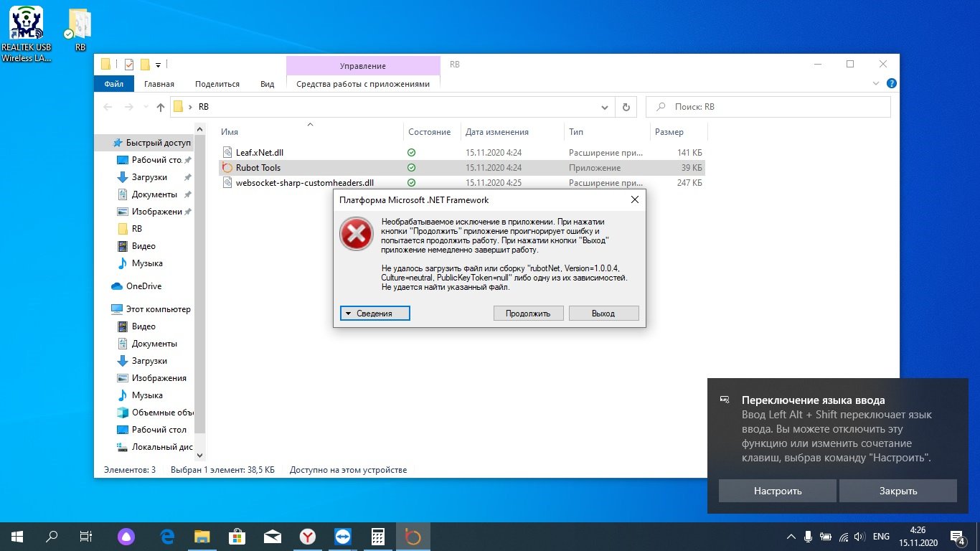Screen dimensions: 980x551
Task: Open the Mail app from taskbar
Action: (273, 536)
